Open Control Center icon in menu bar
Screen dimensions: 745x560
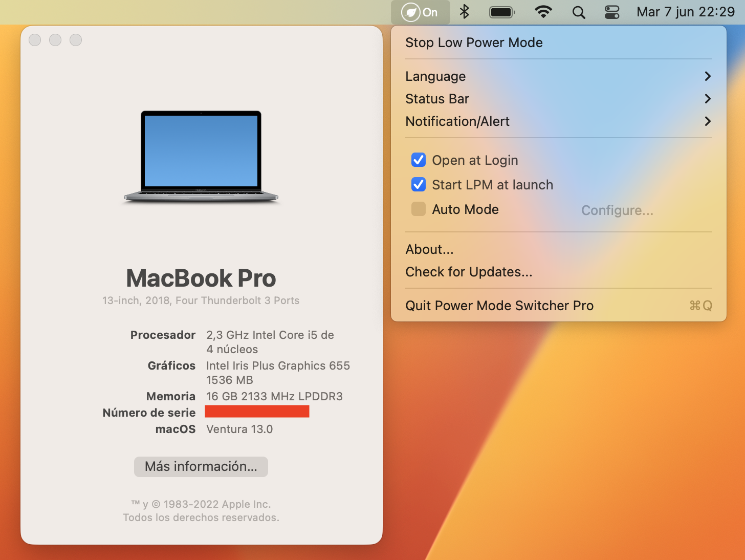[x=612, y=12]
